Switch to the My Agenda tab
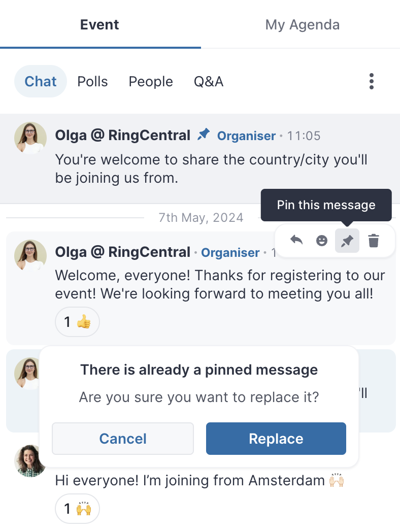The height and width of the screenshot is (532, 400). pos(302,24)
